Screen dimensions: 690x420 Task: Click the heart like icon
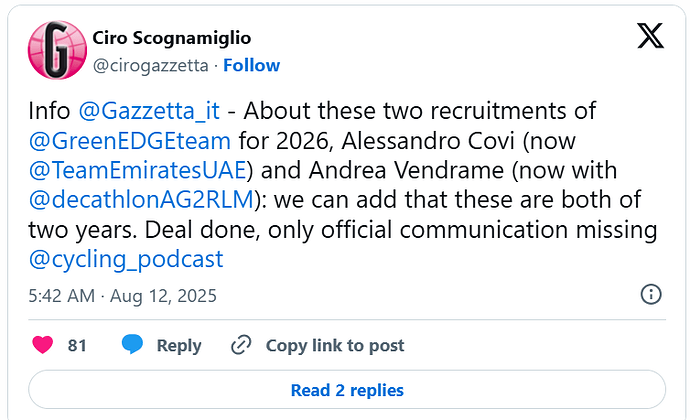tap(43, 345)
